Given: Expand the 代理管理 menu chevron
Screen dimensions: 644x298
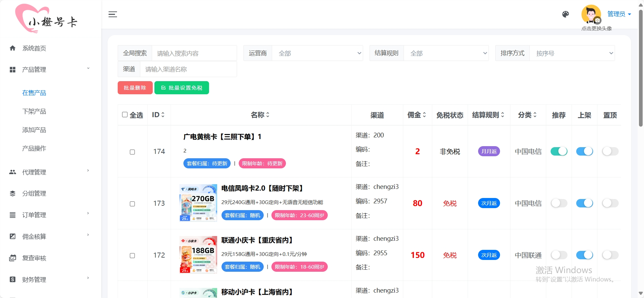Looking at the screenshot, I should [88, 171].
